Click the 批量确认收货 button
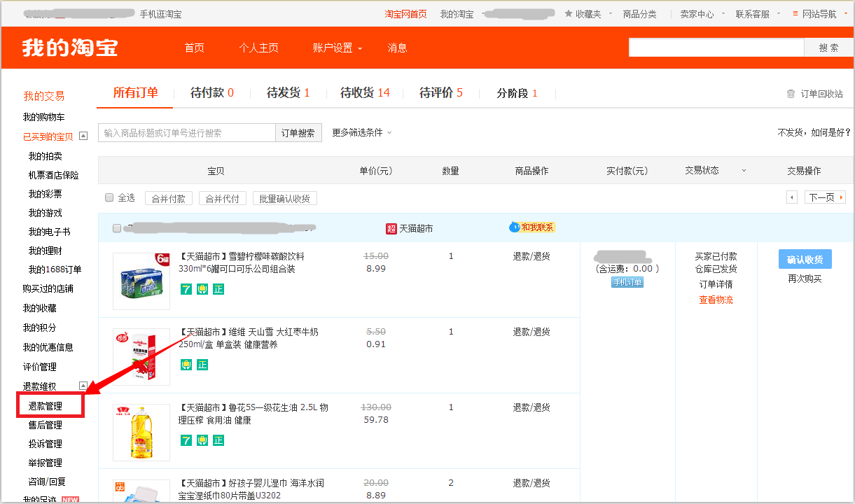 285,198
